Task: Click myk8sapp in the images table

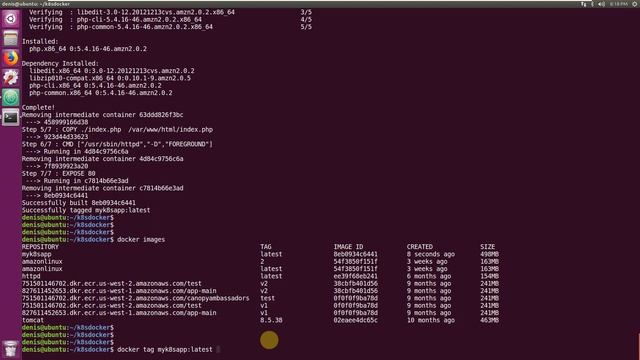Action: [37, 254]
